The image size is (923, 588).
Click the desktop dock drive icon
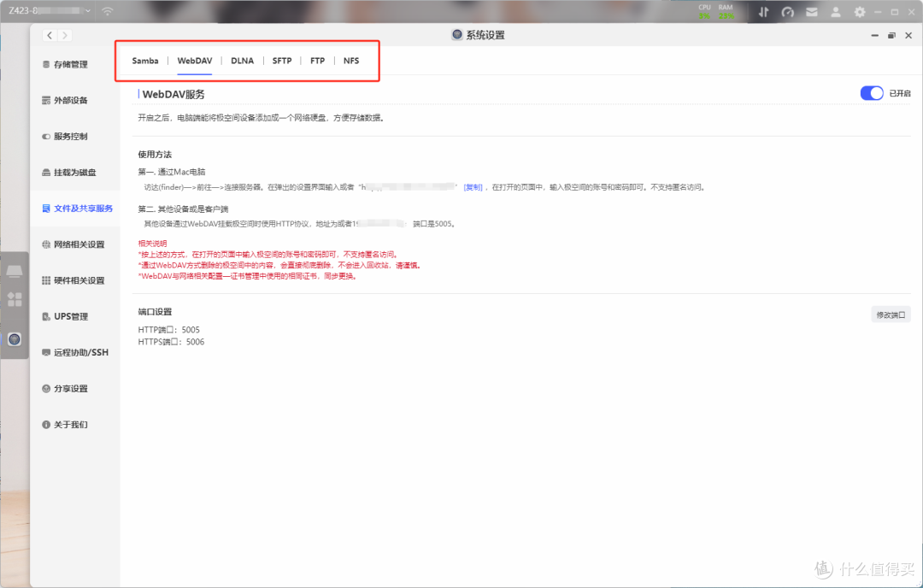point(15,271)
